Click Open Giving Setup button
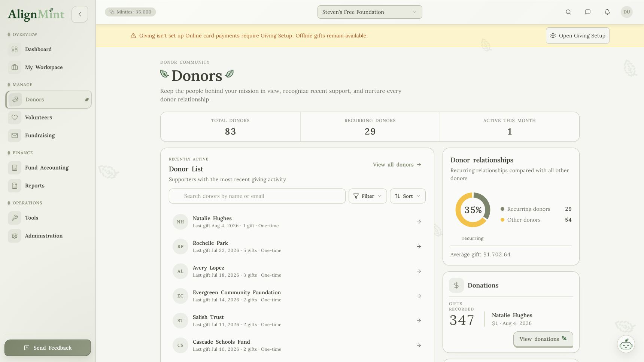This screenshot has height=362, width=644. click(x=578, y=36)
